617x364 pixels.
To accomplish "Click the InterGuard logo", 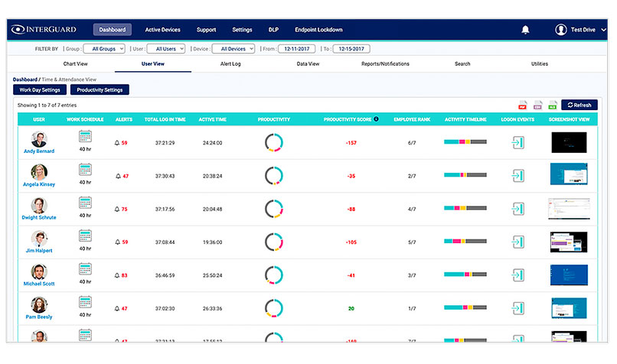I will (x=44, y=30).
